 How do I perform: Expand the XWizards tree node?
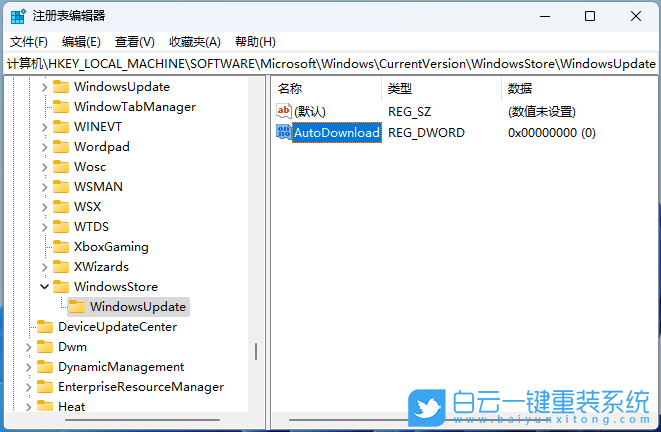[x=45, y=267]
